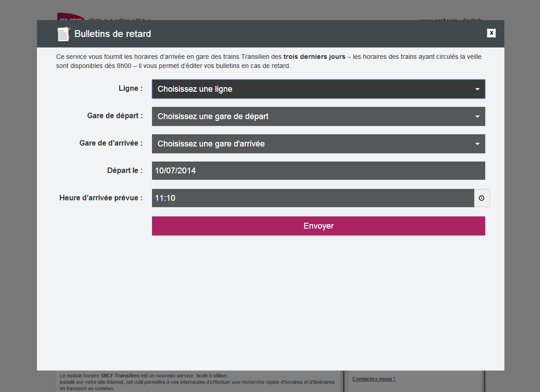Click the 'Départ le :' label
Image resolution: width=540 pixels, height=392 pixels.
(x=125, y=171)
